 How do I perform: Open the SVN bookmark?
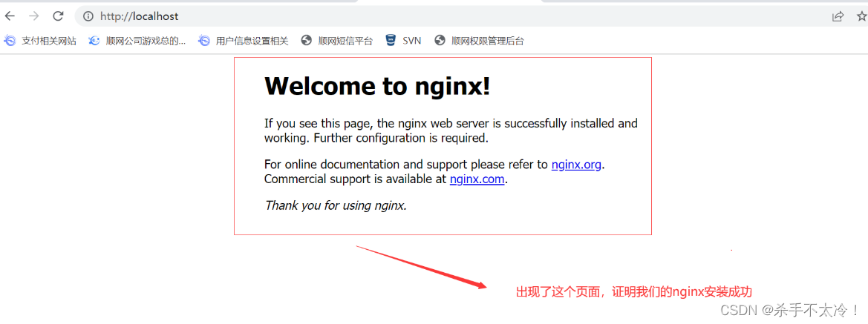403,40
